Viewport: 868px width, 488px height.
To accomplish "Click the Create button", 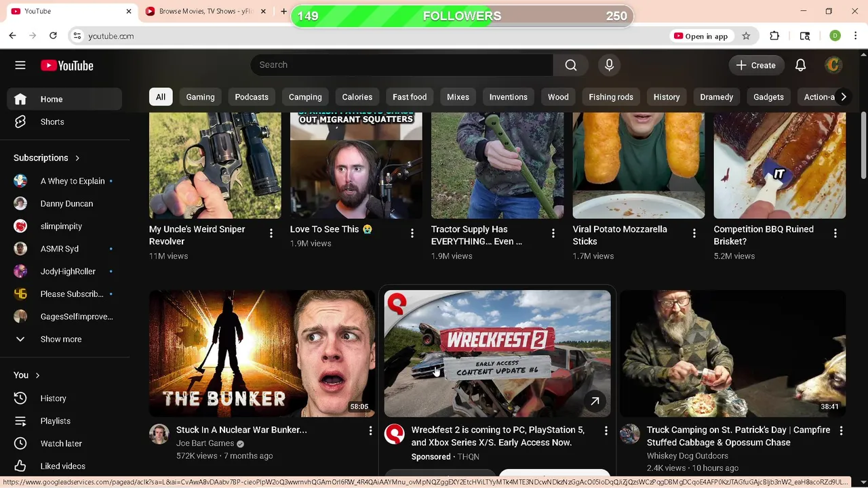I will 755,65.
